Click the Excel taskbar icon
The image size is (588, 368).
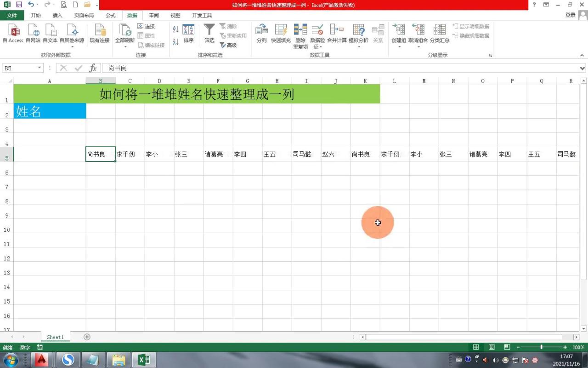pyautogui.click(x=144, y=360)
